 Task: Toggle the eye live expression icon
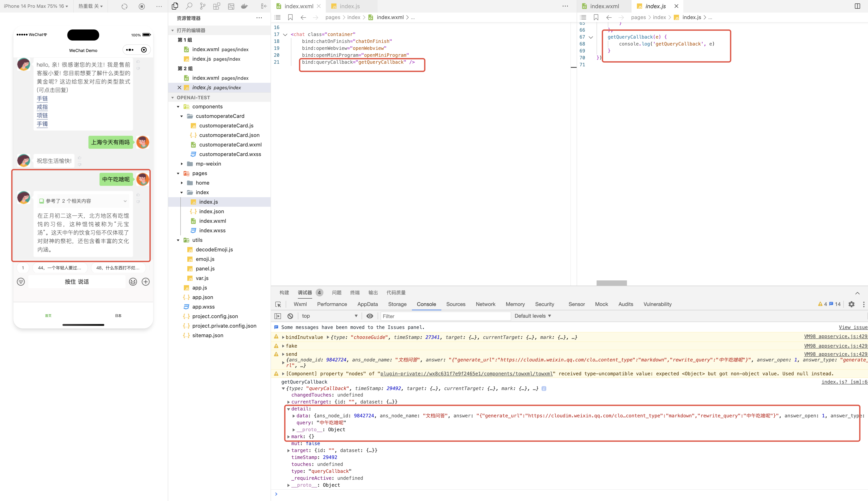(x=370, y=316)
